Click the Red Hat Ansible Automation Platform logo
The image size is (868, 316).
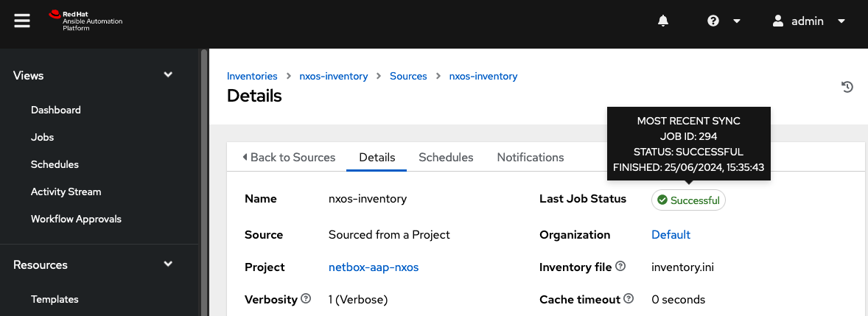(x=85, y=21)
